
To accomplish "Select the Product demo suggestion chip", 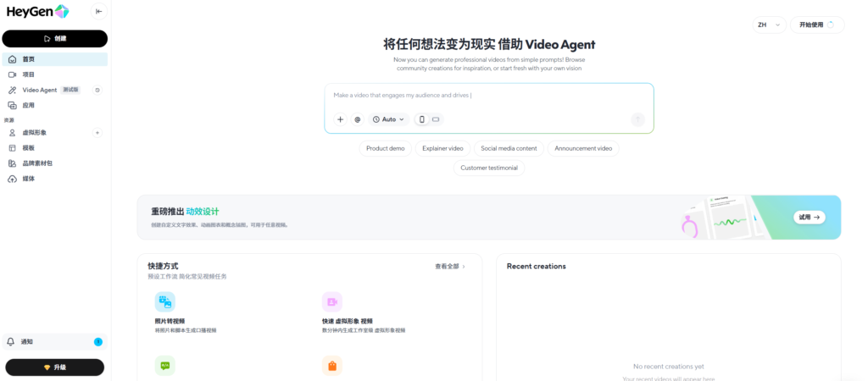I will point(386,148).
